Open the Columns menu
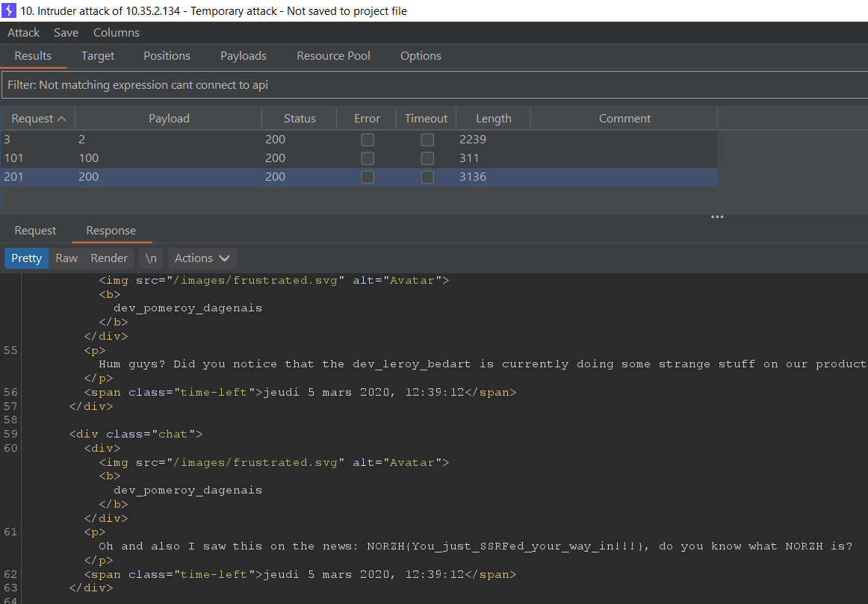 pos(117,33)
